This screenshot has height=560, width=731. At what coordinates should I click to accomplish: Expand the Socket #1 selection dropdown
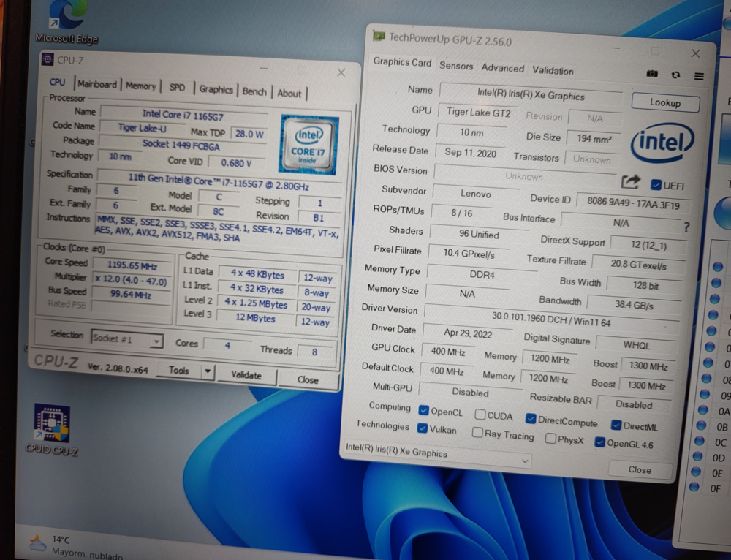tap(127, 339)
